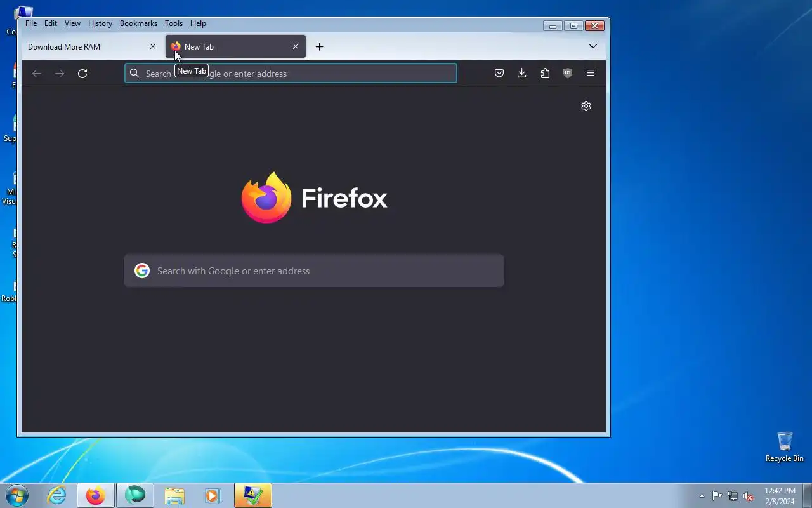
Task: Launch Windows Media Player from taskbar
Action: 213,495
